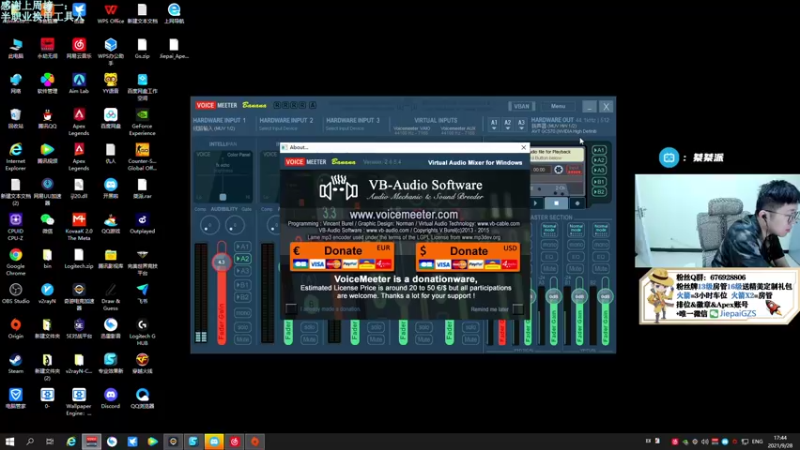This screenshot has width=800, height=450.
Task: Open the Hardware Input 3 device selector
Action: [x=345, y=129]
